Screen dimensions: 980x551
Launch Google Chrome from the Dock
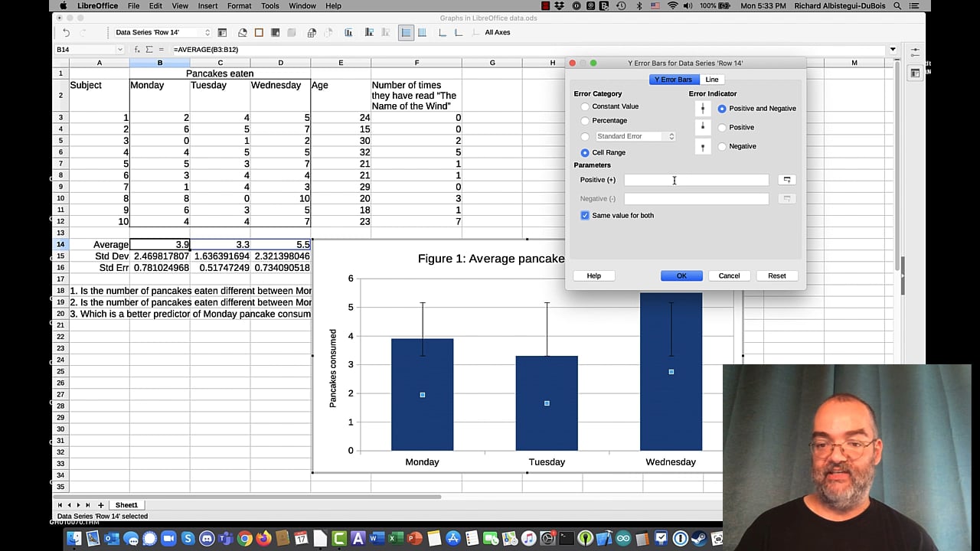pos(244,539)
